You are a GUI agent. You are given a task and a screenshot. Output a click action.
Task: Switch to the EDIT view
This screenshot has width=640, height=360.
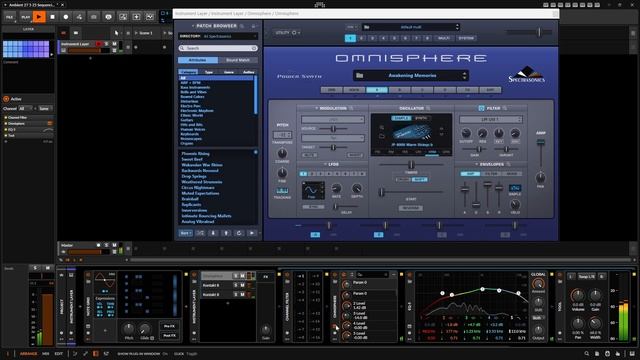59,354
